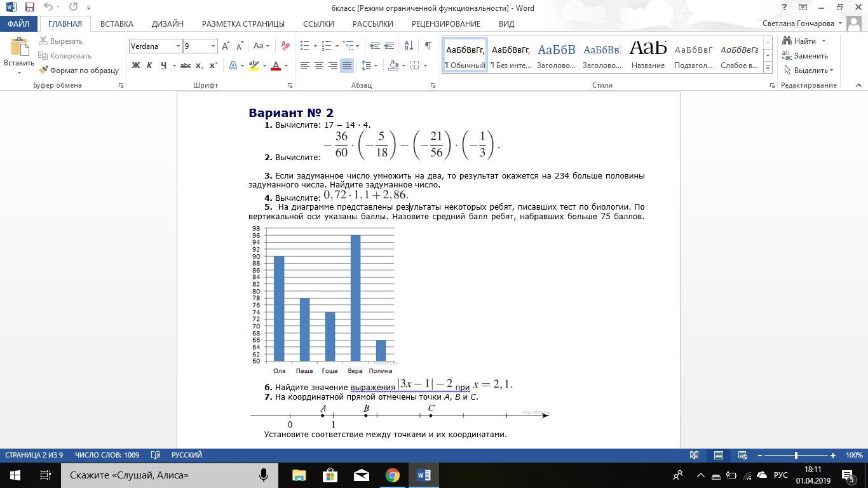Click the Decrease Indent icon
Viewport: 868px width, 488px height.
(x=375, y=46)
